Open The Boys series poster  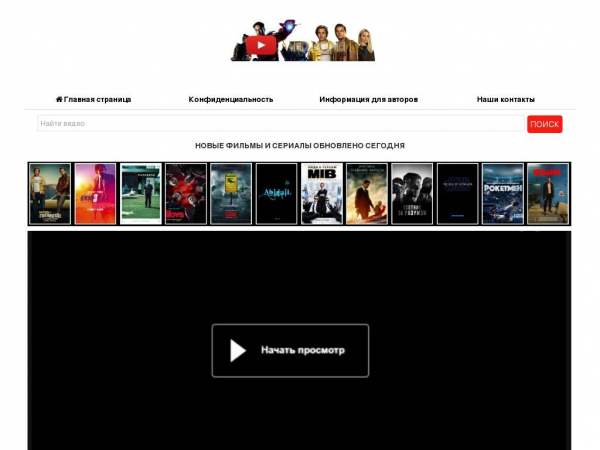click(x=186, y=194)
